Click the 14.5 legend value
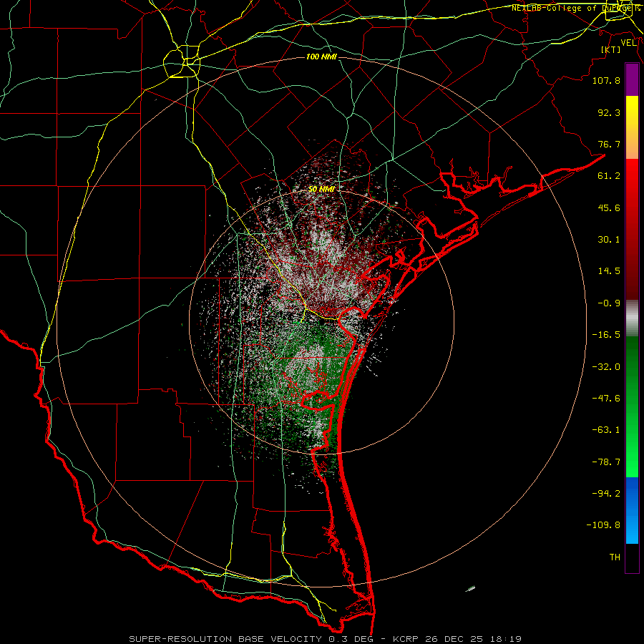Image resolution: width=644 pixels, height=644 pixels. point(609,271)
